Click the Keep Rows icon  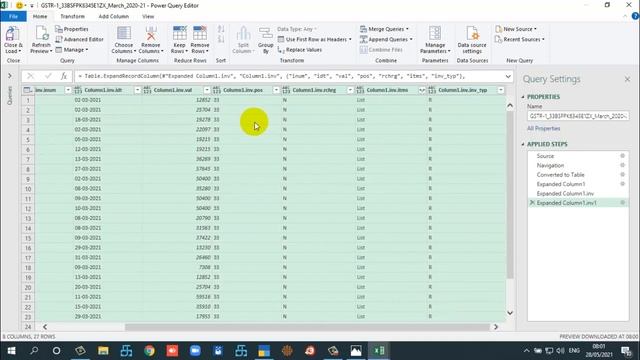click(180, 33)
